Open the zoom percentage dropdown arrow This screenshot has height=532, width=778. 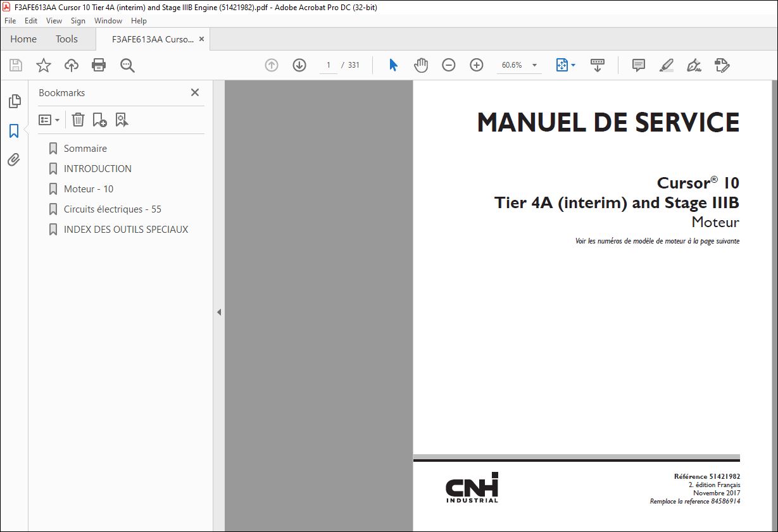[x=534, y=65]
